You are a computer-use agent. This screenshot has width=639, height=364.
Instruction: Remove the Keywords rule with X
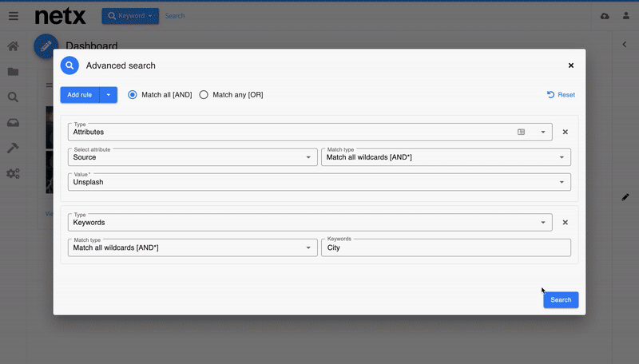[565, 223]
